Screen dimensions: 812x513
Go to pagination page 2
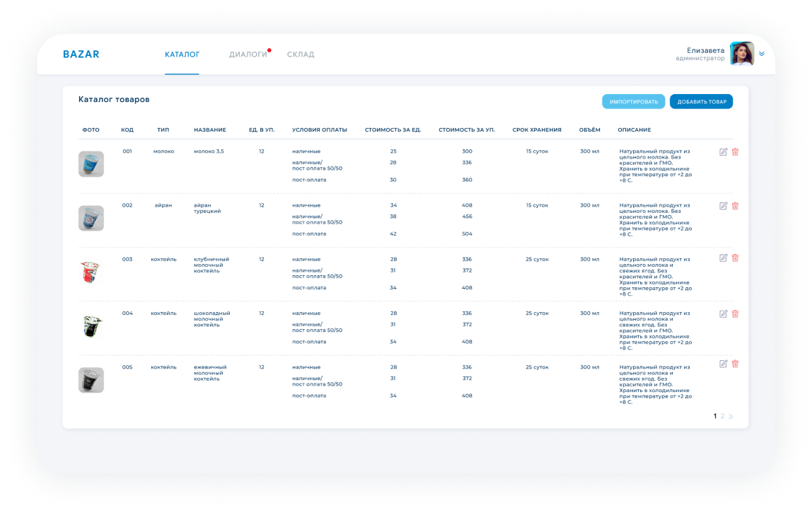tap(722, 416)
